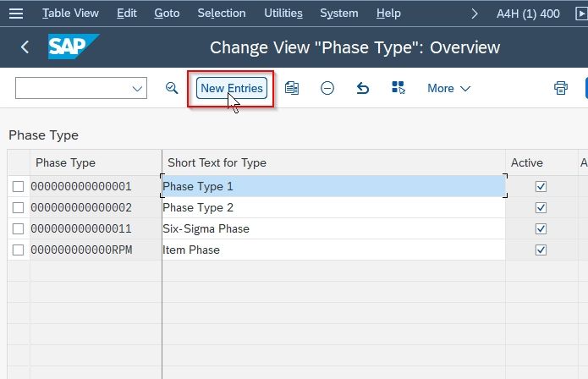This screenshot has height=379, width=588.
Task: Select row checkbox for phase type 000000000000001
Action: point(18,186)
